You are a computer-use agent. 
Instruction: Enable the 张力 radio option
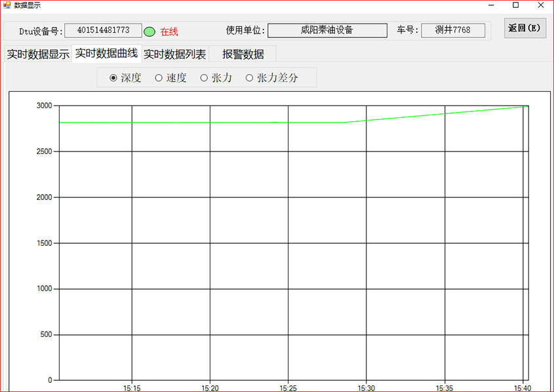click(204, 77)
